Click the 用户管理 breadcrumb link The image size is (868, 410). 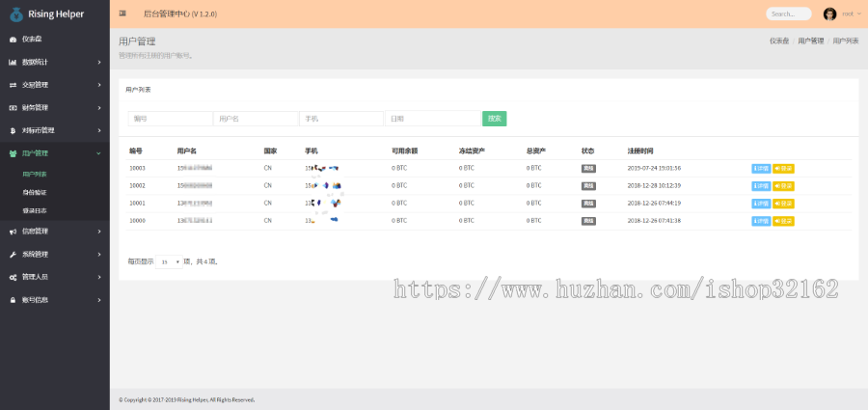tap(811, 41)
